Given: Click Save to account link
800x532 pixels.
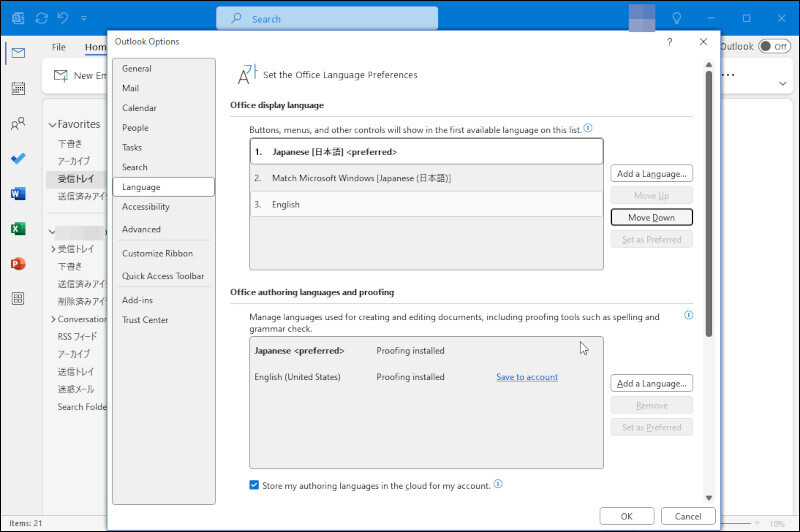Looking at the screenshot, I should tap(527, 377).
